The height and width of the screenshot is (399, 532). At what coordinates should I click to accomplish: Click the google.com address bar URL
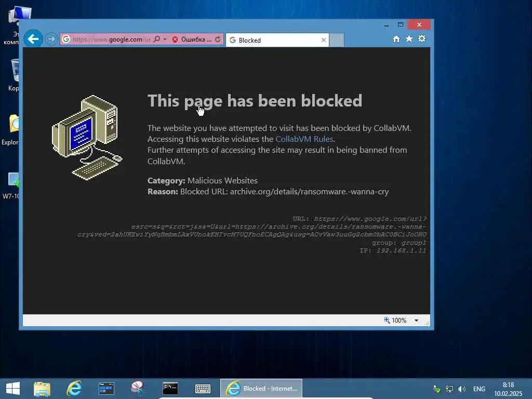tap(111, 39)
